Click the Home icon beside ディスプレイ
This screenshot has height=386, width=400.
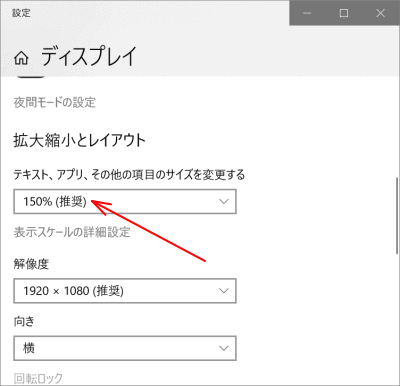(21, 58)
